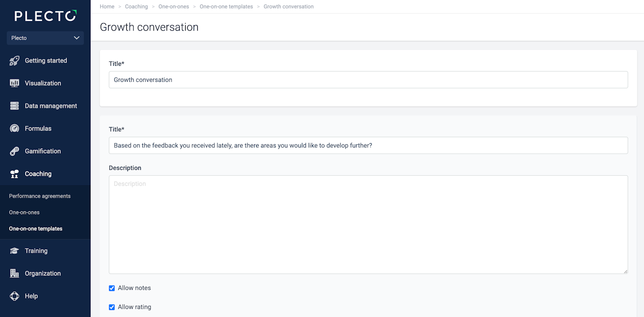Click into the Description text area
The width and height of the screenshot is (644, 317).
coord(368,224)
